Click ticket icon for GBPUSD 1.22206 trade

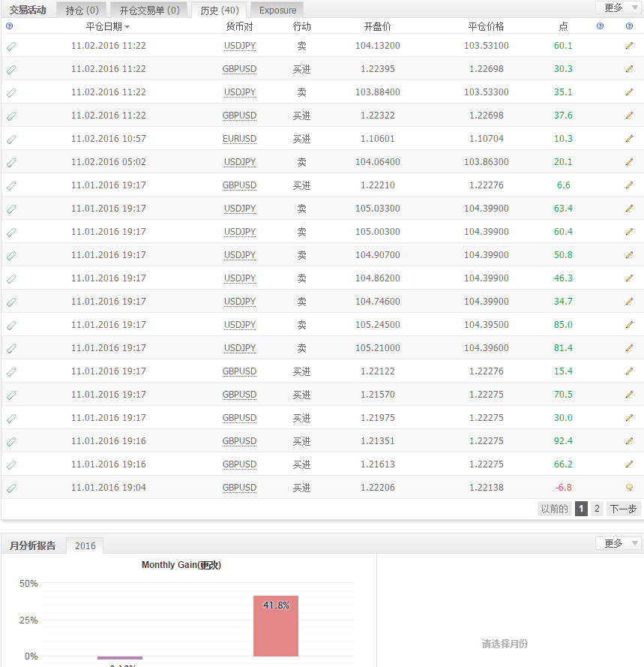click(x=11, y=488)
